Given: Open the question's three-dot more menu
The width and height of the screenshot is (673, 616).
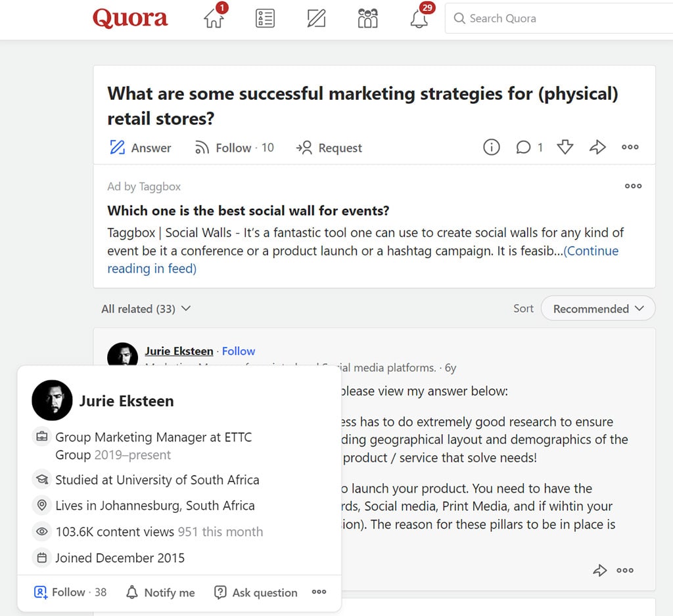Looking at the screenshot, I should click(x=630, y=148).
